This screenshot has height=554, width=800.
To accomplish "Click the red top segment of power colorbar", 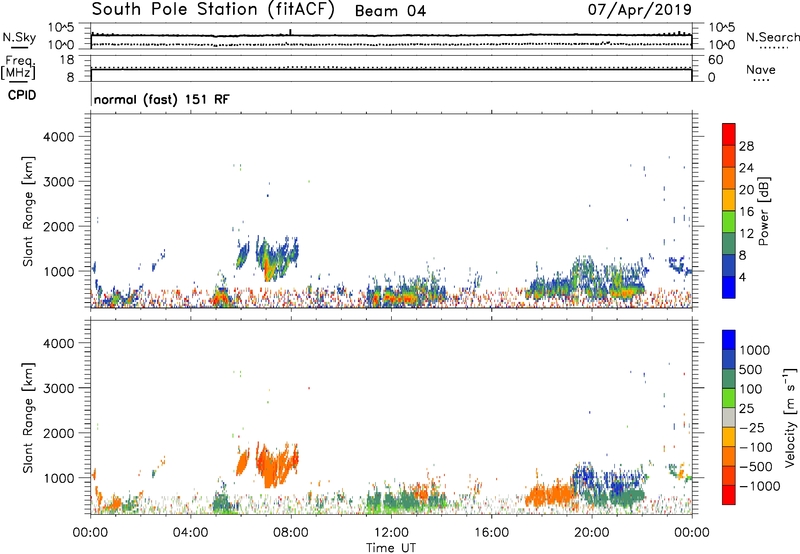I will (x=729, y=135).
